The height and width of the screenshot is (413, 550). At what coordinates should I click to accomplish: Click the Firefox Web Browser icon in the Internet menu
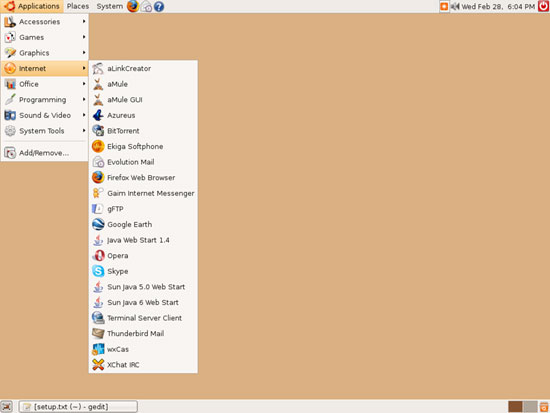[98, 178]
